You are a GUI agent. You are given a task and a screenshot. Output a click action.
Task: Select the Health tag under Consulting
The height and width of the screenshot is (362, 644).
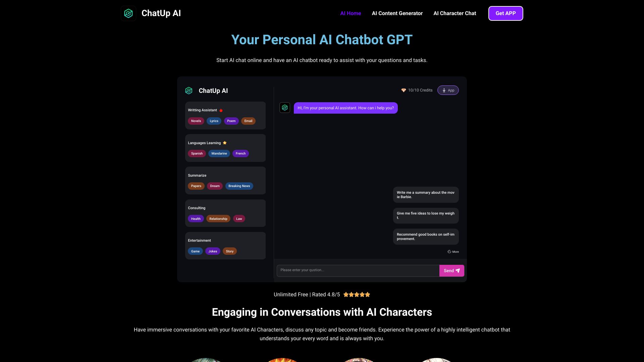coord(196,218)
